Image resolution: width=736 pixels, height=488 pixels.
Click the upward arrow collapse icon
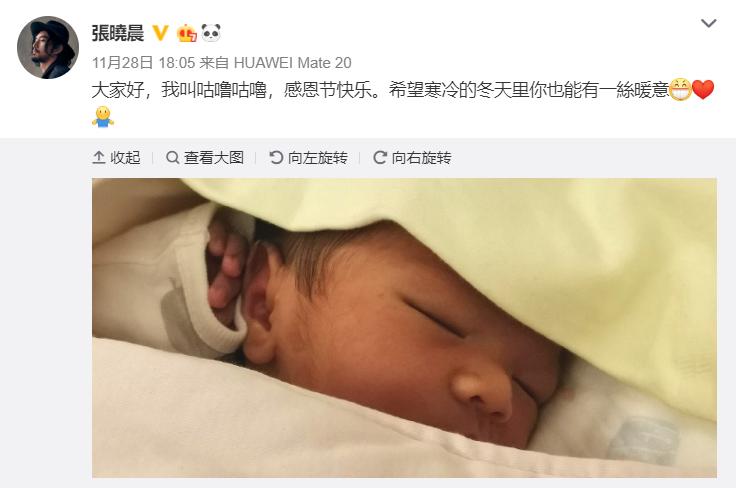pyautogui.click(x=99, y=158)
